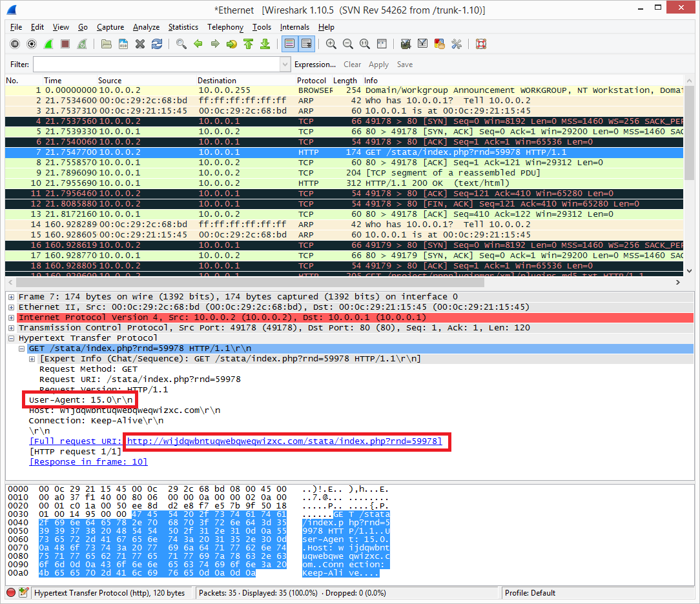Click the capture comments status bar icon
Image resolution: width=700 pixels, height=604 pixels.
(x=24, y=593)
